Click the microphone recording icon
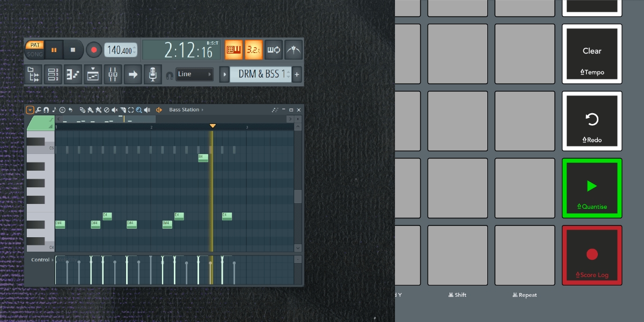This screenshot has height=322, width=644. (x=152, y=74)
